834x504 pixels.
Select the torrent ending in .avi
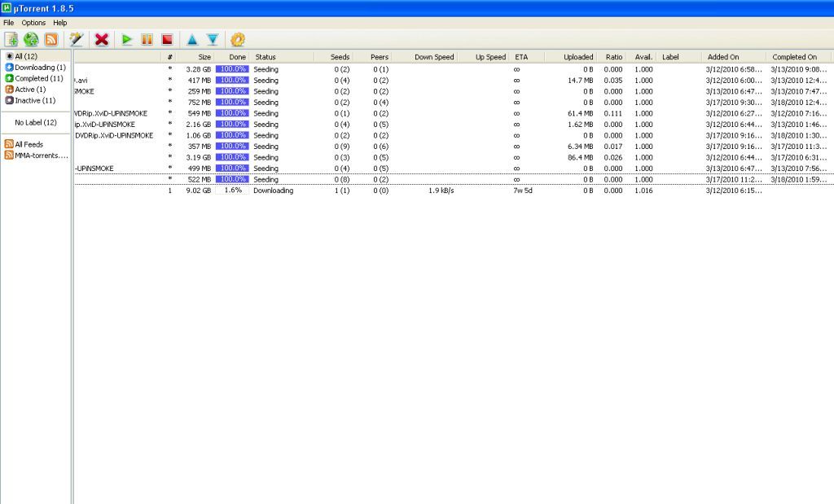click(x=452, y=81)
